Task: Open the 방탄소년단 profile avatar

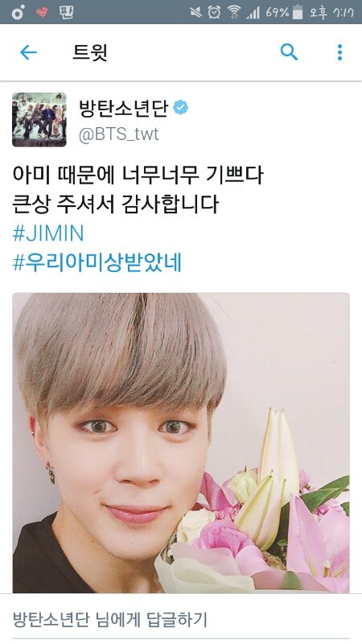Action: pos(39,119)
